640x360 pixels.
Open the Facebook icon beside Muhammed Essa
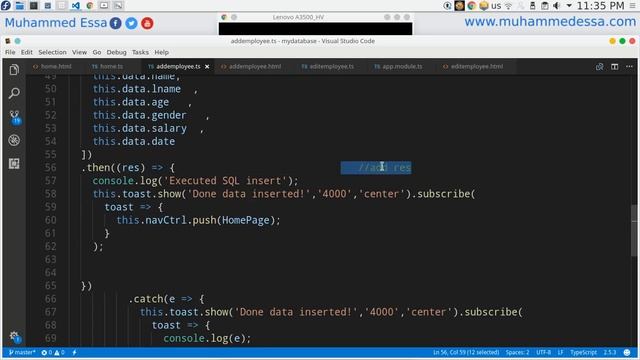pyautogui.click(x=116, y=23)
